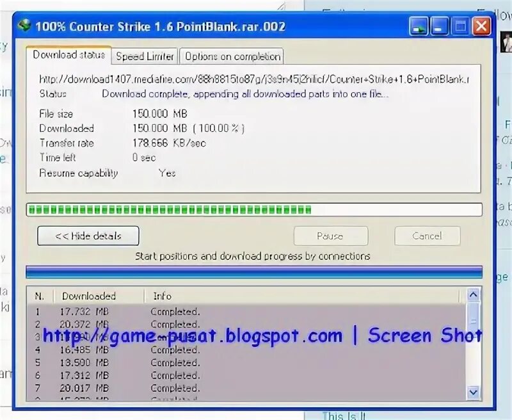Minimize the download window
512x420 pixels.
tap(440, 26)
